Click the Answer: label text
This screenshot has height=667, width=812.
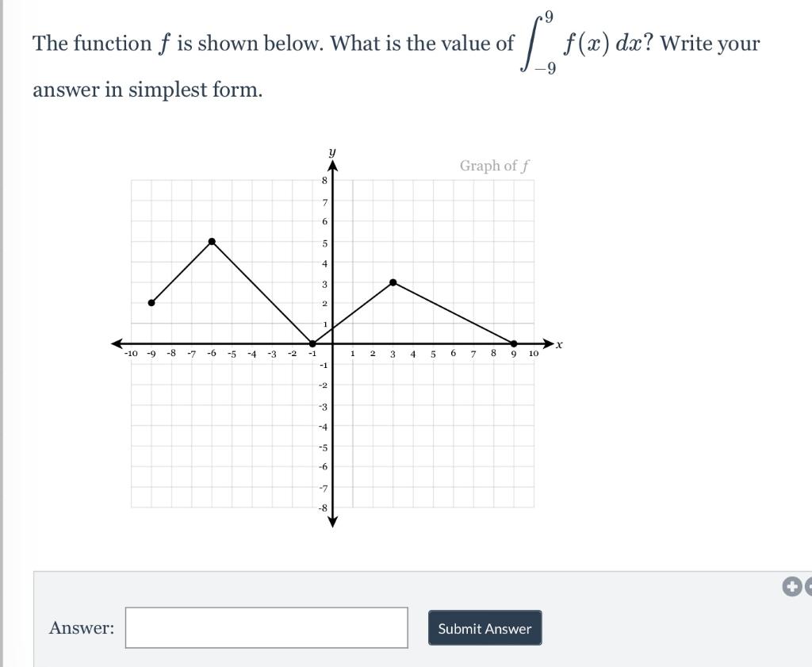(x=80, y=627)
